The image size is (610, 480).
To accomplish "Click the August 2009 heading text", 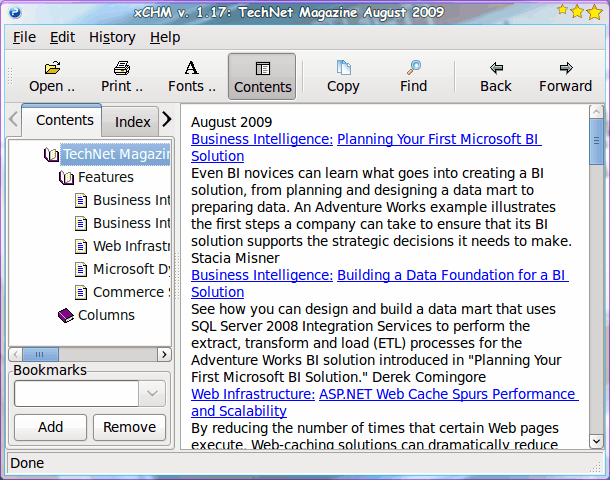I will point(231,122).
